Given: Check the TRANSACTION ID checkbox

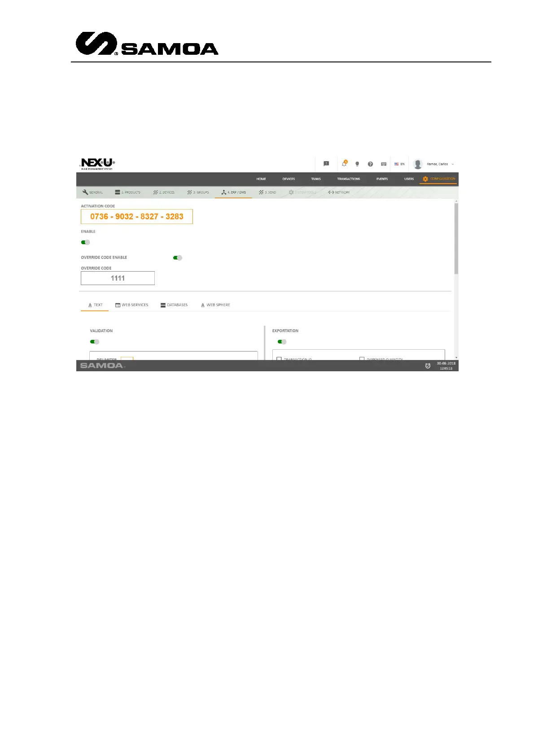Looking at the screenshot, I should coord(279,359).
